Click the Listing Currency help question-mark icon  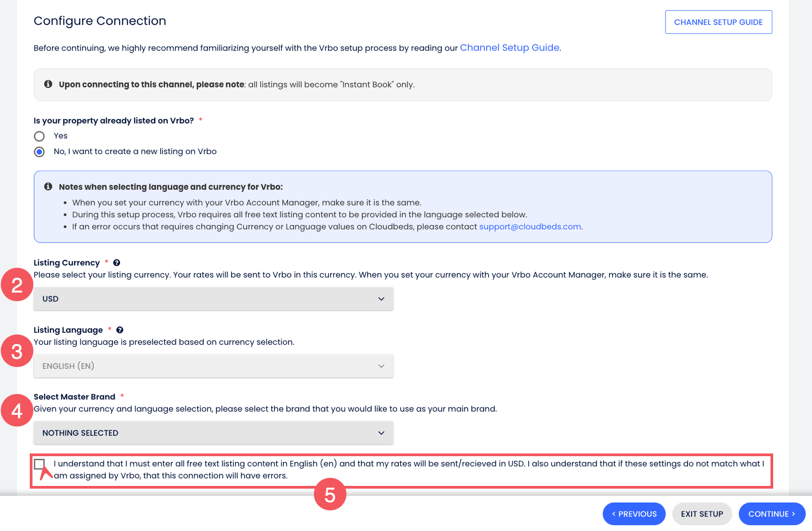[116, 263]
